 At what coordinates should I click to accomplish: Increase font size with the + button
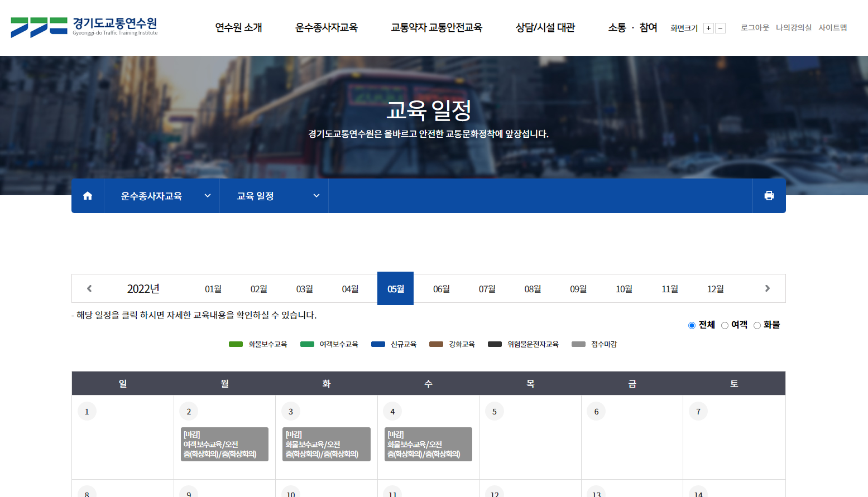[708, 27]
